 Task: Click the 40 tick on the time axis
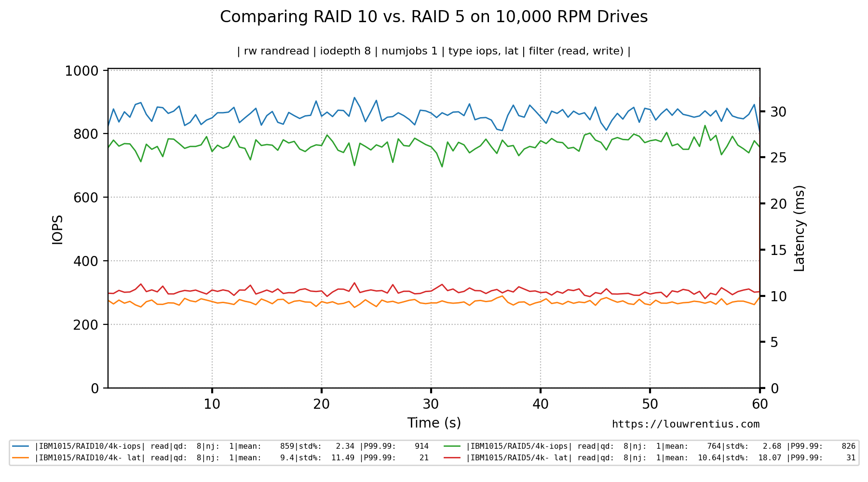541,404
